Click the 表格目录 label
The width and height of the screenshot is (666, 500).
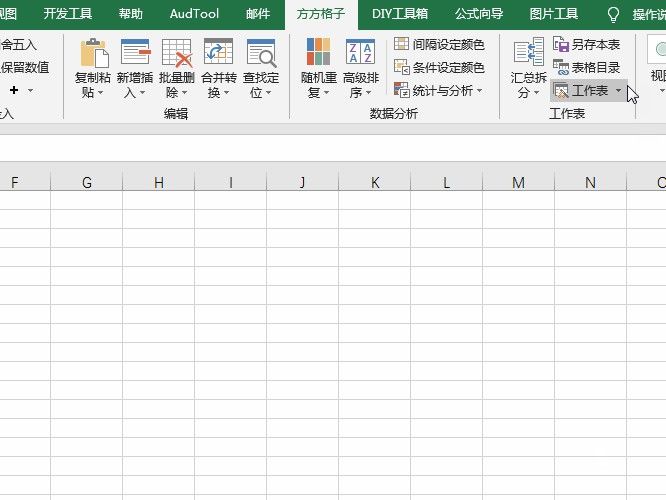click(596, 67)
